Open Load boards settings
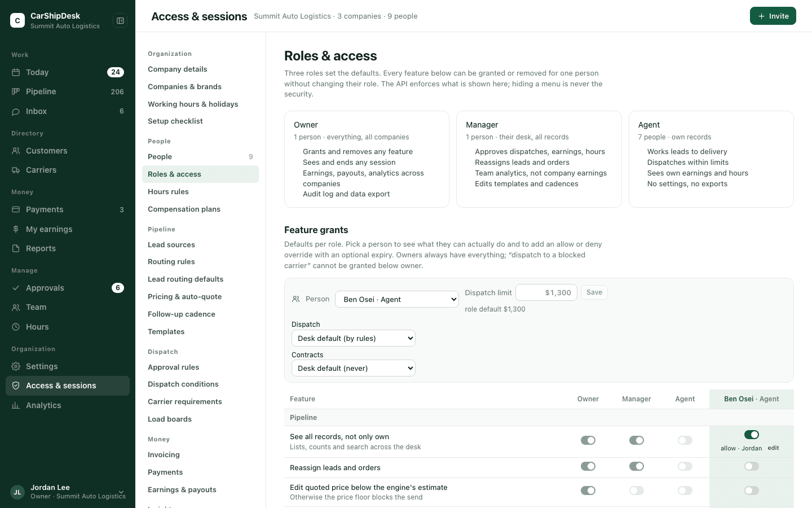The height and width of the screenshot is (508, 812). 200,419
